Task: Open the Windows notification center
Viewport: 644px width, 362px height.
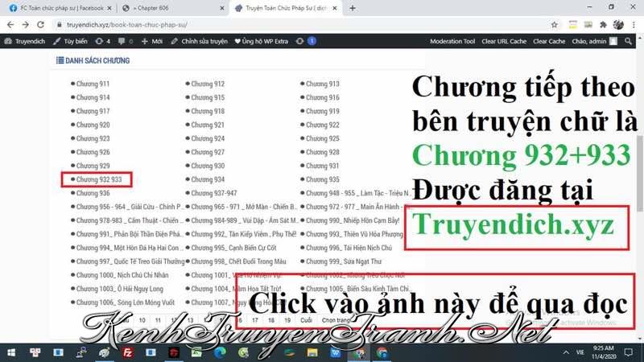Action: (x=629, y=352)
